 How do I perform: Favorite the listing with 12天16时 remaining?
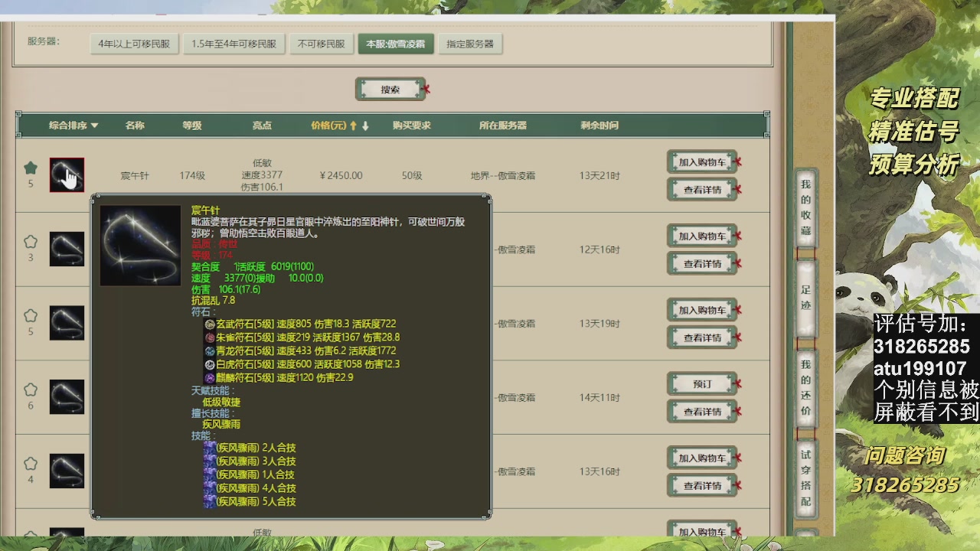[x=30, y=242]
